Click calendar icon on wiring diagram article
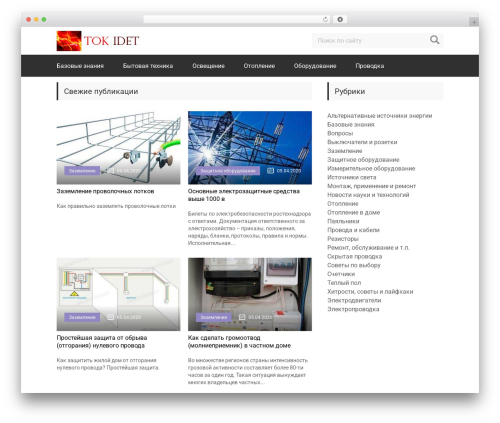 tap(111, 317)
